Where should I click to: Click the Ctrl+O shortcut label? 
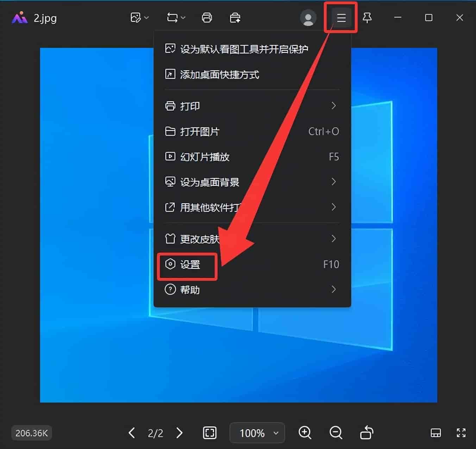click(324, 131)
